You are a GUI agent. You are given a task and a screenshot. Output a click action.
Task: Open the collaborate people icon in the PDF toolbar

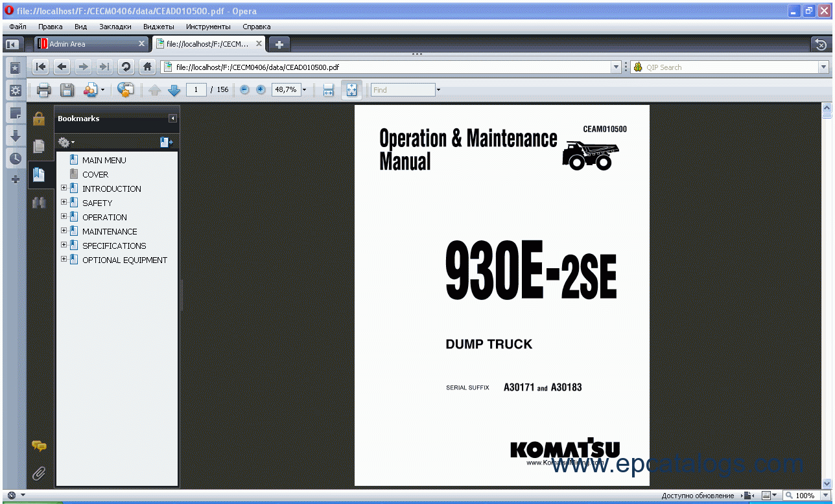[x=91, y=90]
